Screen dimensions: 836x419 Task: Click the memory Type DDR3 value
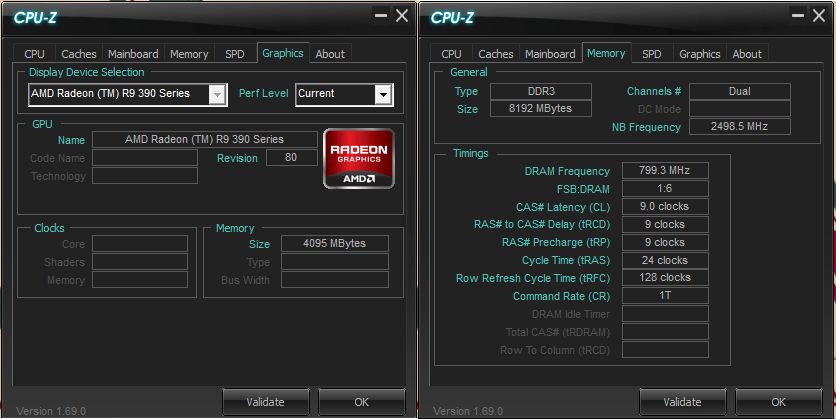(541, 91)
